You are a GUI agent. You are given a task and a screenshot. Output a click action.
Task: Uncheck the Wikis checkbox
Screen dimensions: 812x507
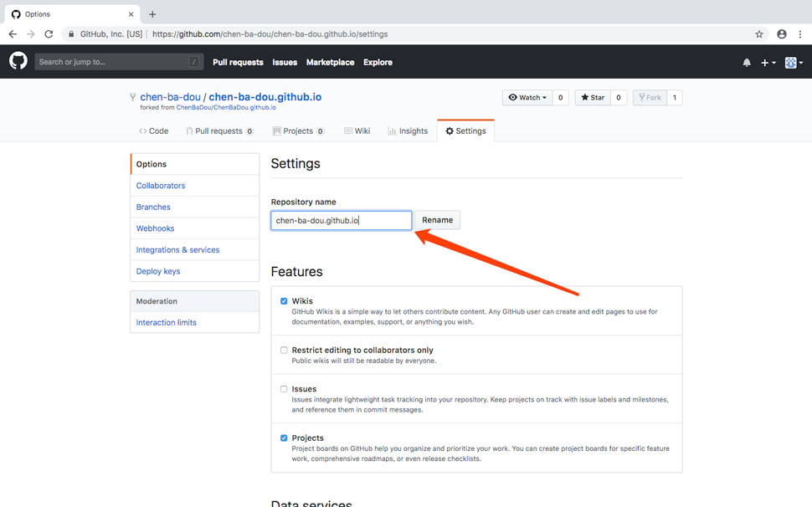284,301
